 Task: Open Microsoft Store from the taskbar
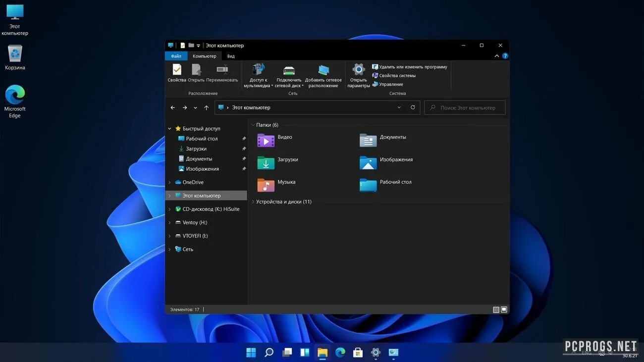(358, 353)
